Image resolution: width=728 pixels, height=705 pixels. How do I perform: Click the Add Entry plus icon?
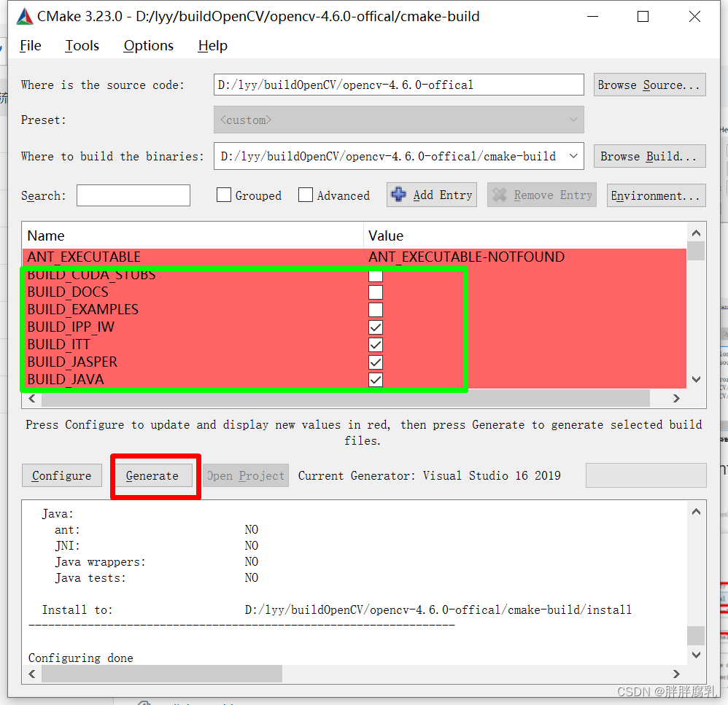pos(399,194)
